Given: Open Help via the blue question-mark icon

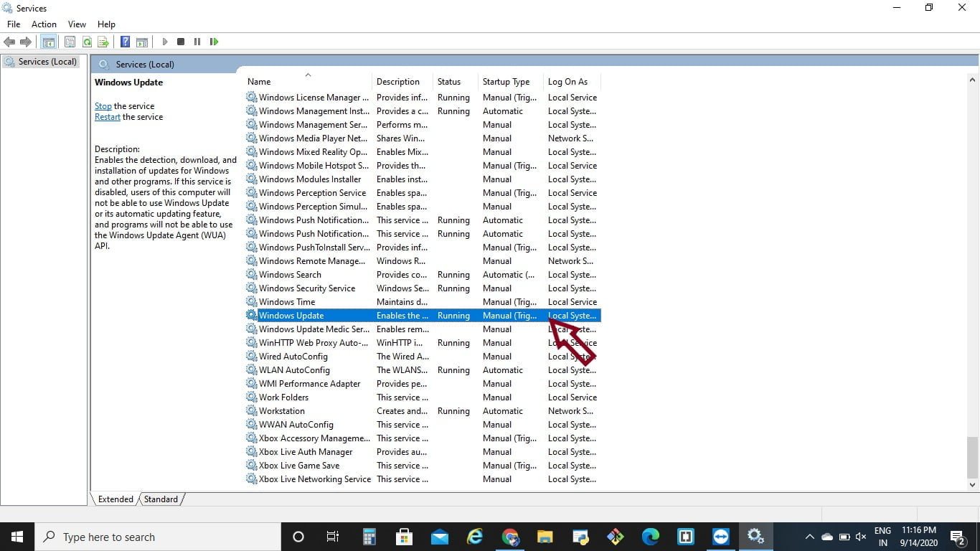Looking at the screenshot, I should [125, 42].
